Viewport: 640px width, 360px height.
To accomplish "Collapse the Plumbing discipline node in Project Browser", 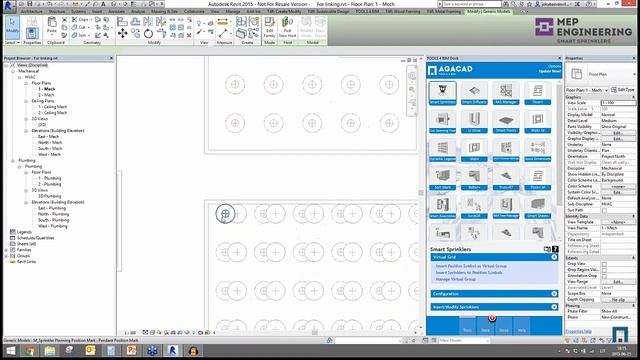I will [13, 160].
